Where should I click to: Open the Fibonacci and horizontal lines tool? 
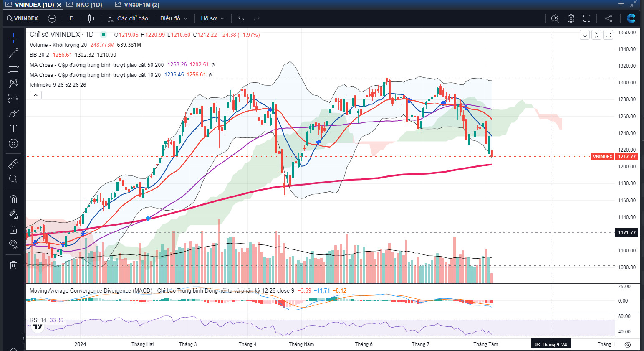[13, 68]
